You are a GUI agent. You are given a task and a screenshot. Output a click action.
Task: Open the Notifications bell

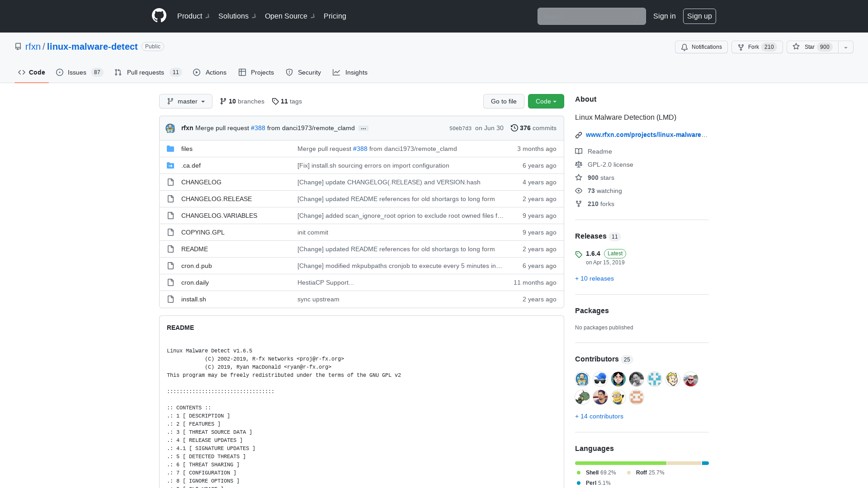(x=684, y=47)
